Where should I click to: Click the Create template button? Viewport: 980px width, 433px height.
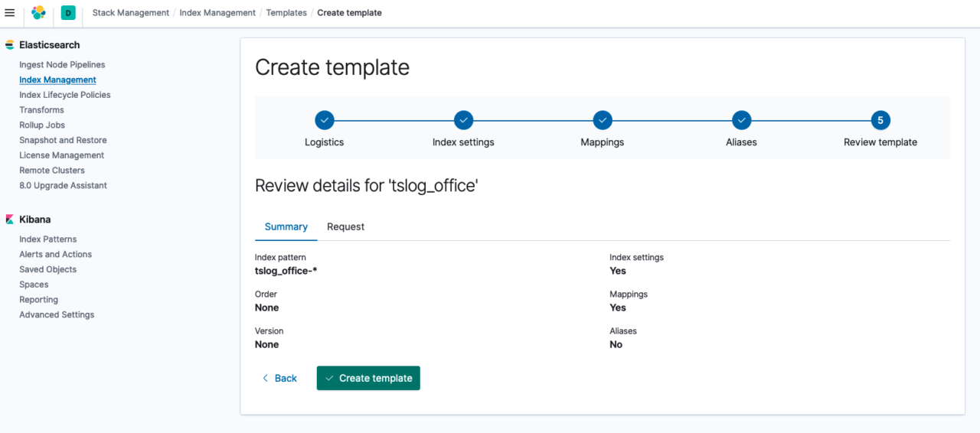[x=368, y=378]
